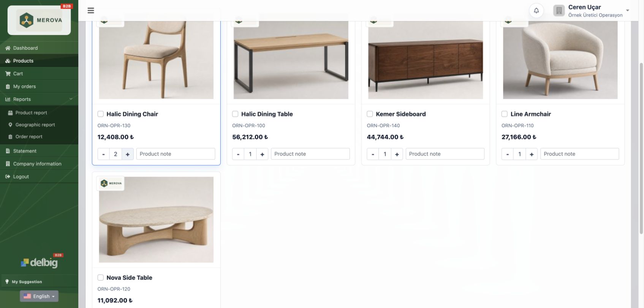Click Line Armchair product note field
644x308 pixels.
point(579,154)
